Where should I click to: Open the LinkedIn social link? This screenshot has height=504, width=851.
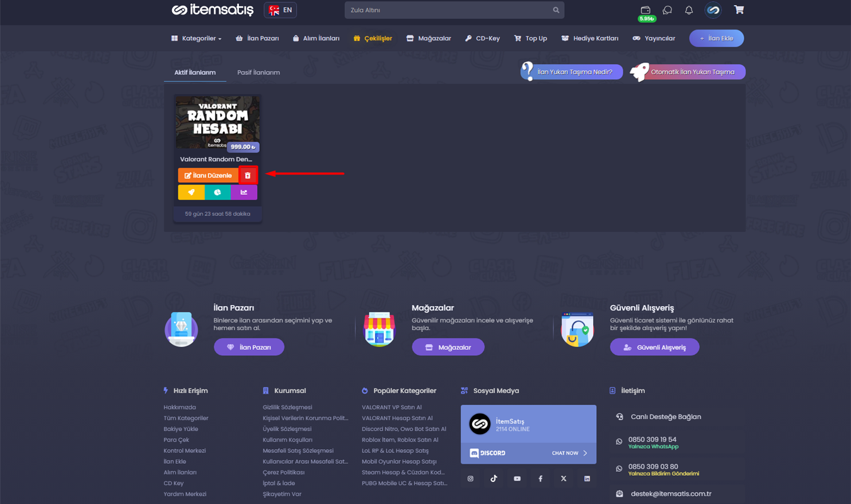(587, 479)
